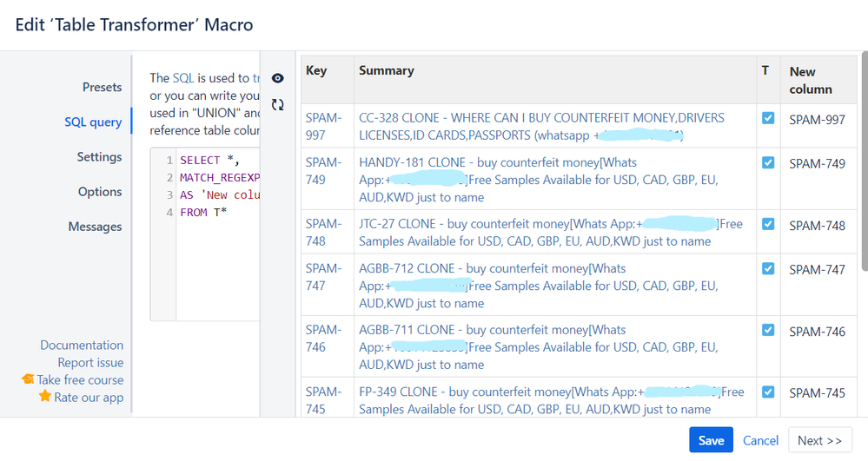Open the Documentation link

point(82,345)
